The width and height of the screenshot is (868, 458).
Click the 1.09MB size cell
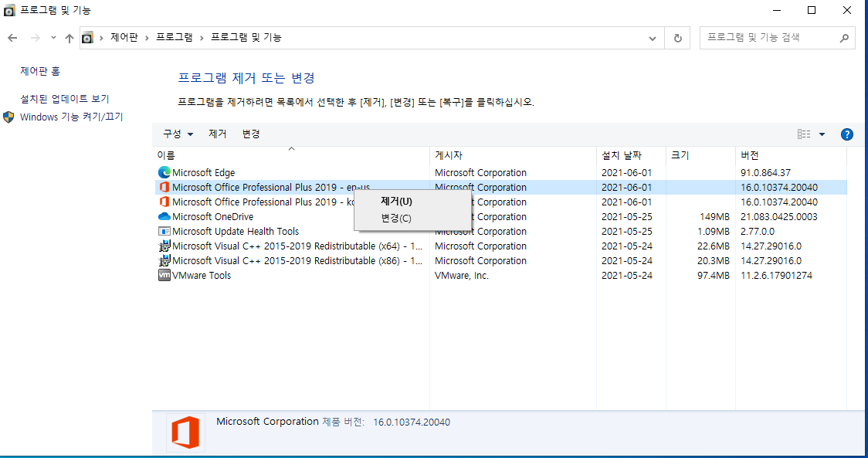pos(714,232)
